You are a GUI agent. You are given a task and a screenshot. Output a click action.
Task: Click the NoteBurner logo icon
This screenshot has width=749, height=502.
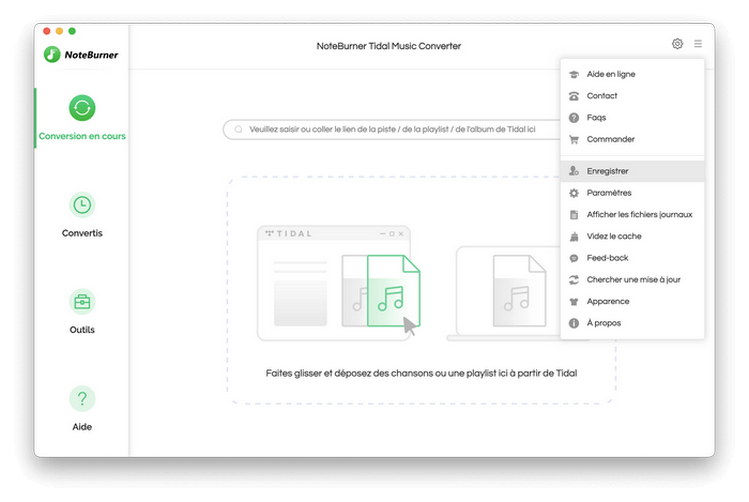coord(52,54)
